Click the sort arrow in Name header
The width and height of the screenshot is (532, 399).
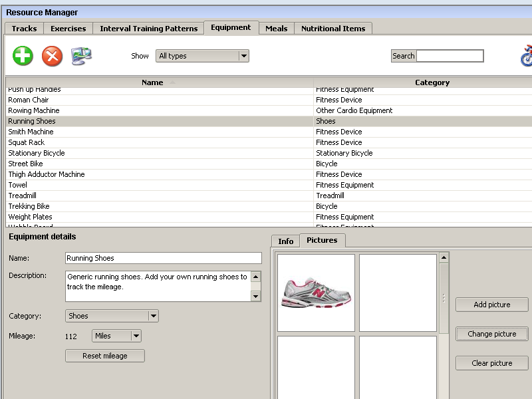point(173,82)
